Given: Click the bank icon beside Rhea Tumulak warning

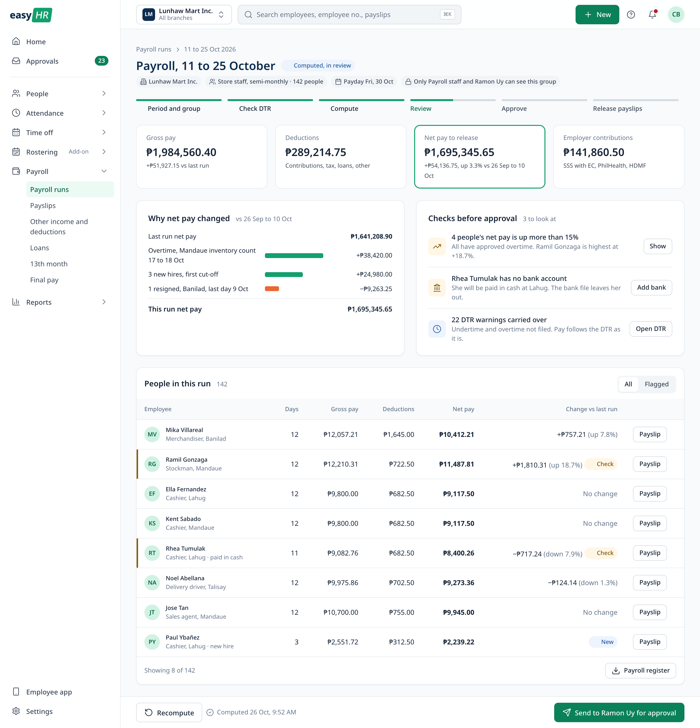Looking at the screenshot, I should click(437, 287).
